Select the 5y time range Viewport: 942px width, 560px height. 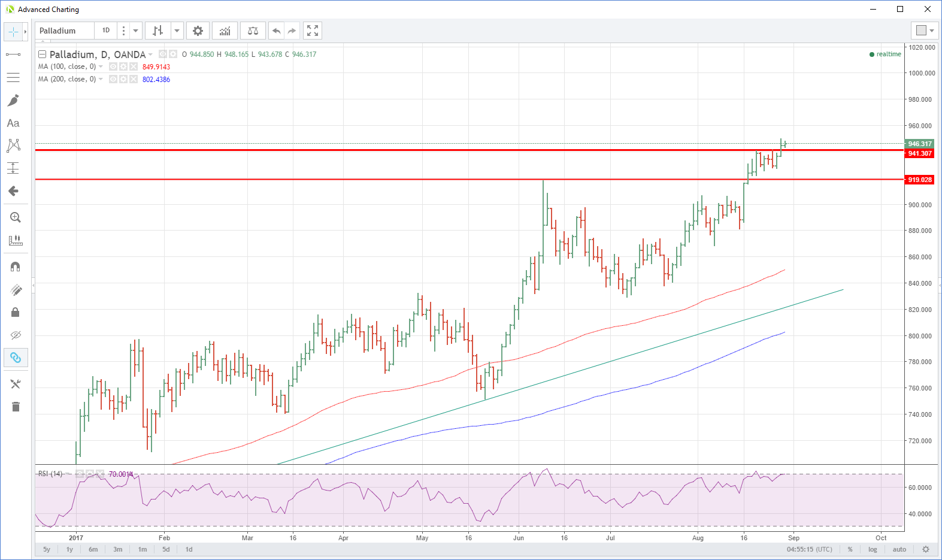click(47, 549)
